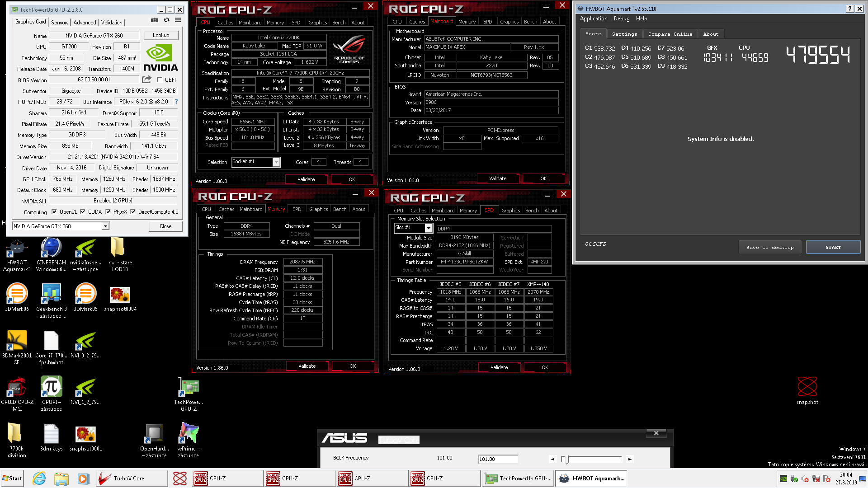The image size is (868, 488).
Task: Click Validate in the CPU tab CPU-Z window
Action: pyautogui.click(x=306, y=179)
